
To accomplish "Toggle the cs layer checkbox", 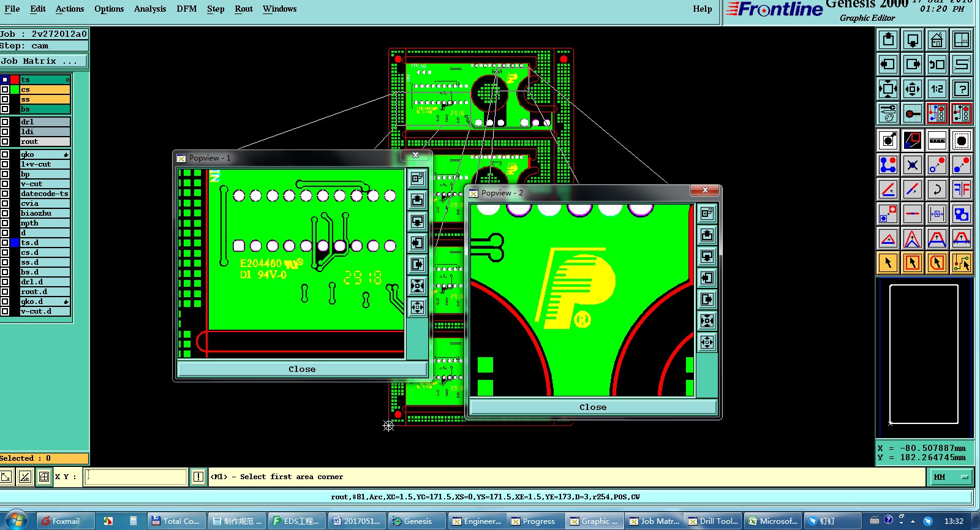I will 5,89.
